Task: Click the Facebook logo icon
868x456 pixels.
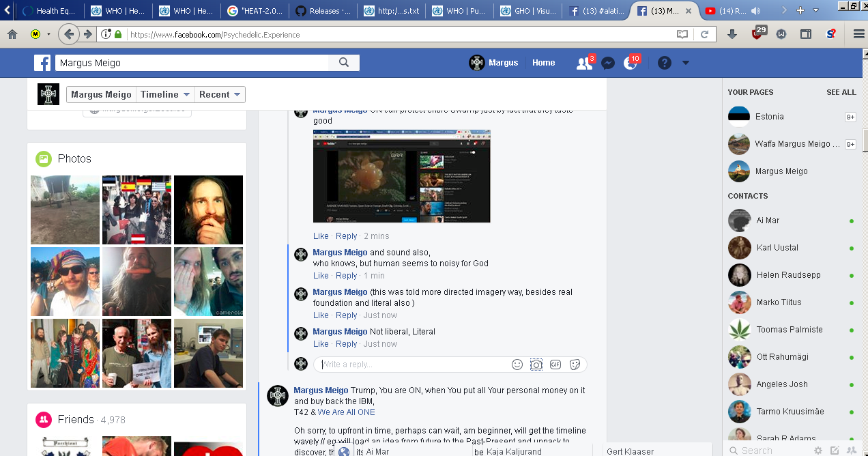Action: (x=43, y=63)
